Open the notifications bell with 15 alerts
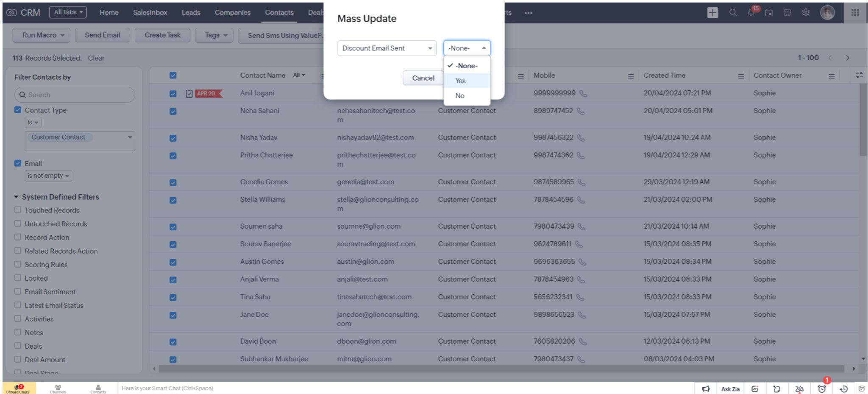 (751, 13)
